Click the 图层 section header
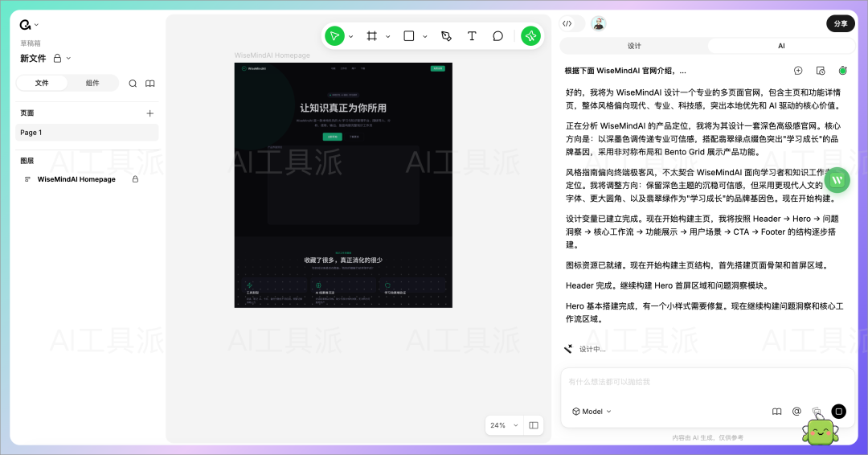The image size is (868, 455). (27, 161)
